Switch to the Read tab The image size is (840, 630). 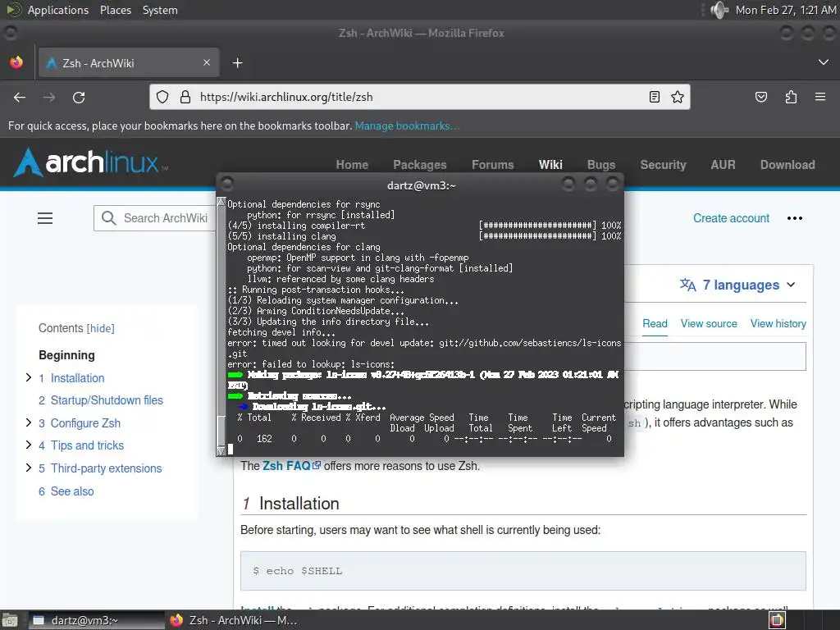click(655, 323)
